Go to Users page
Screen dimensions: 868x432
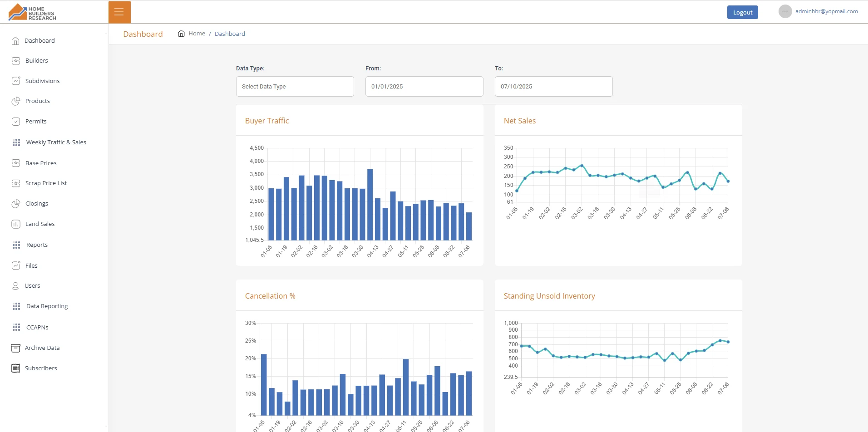coord(32,286)
